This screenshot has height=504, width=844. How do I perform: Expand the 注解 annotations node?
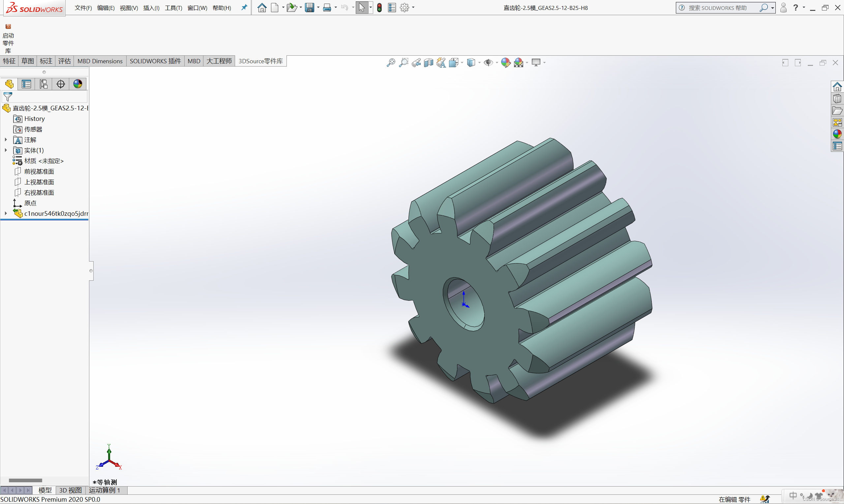pyautogui.click(x=6, y=140)
